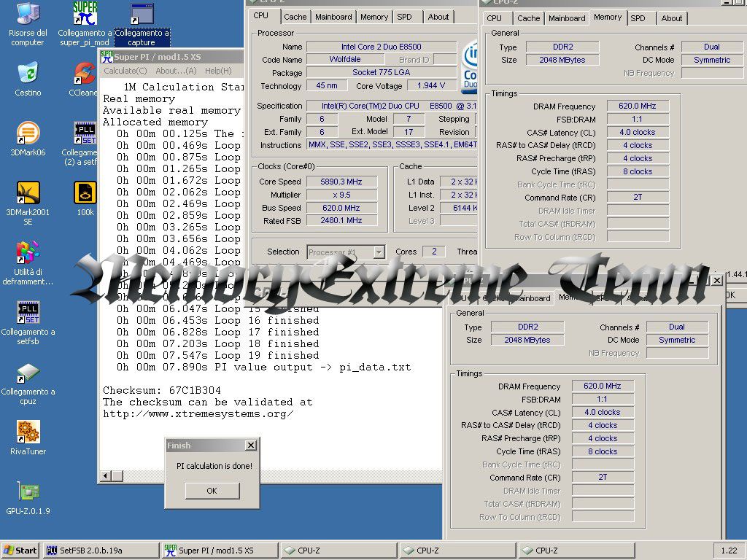The width and height of the screenshot is (747, 560).
Task: Click the Wolfdale code name field
Action: click(345, 60)
